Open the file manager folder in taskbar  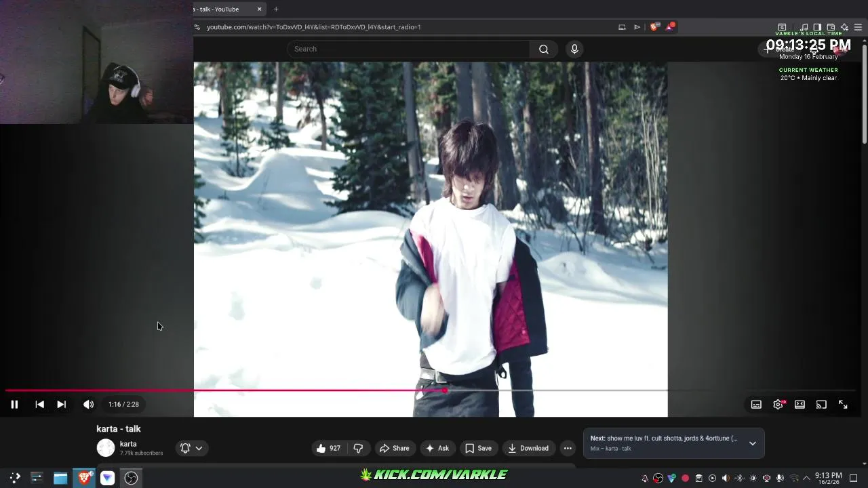(x=60, y=478)
